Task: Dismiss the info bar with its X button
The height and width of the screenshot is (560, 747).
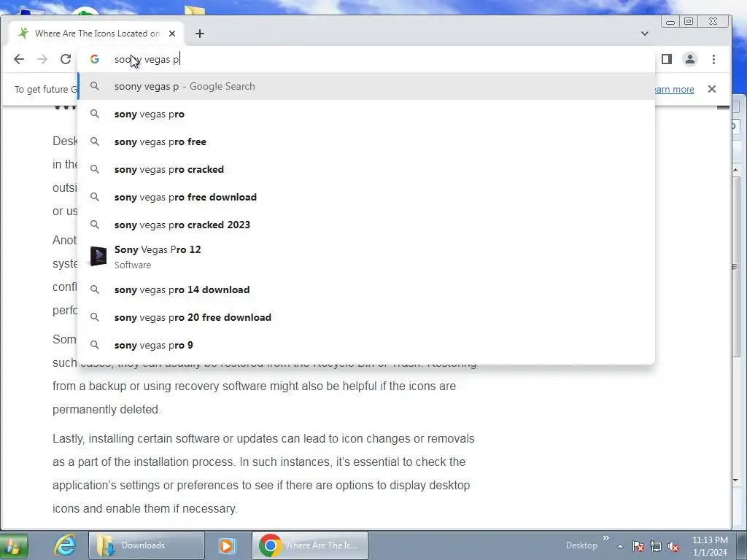Action: (x=712, y=89)
